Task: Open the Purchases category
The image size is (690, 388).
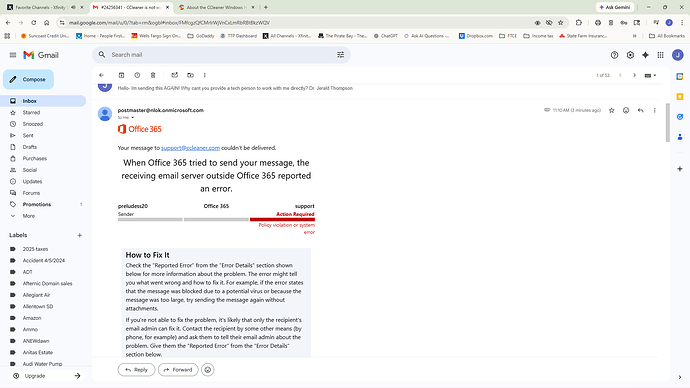Action: (34, 158)
